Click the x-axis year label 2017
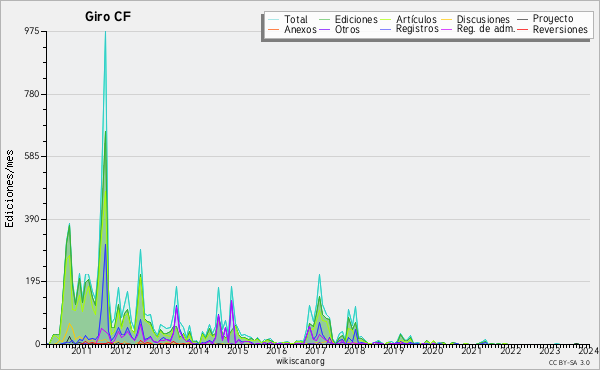The width and height of the screenshot is (600, 370). point(316,350)
